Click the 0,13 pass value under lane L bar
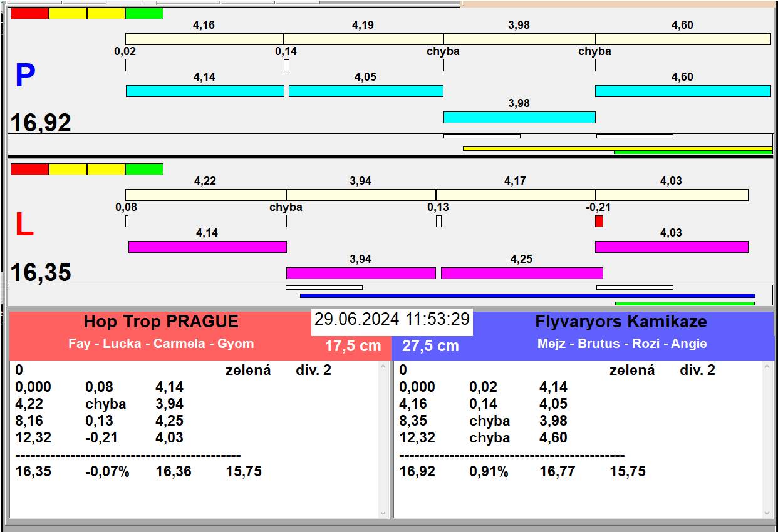 pos(438,207)
